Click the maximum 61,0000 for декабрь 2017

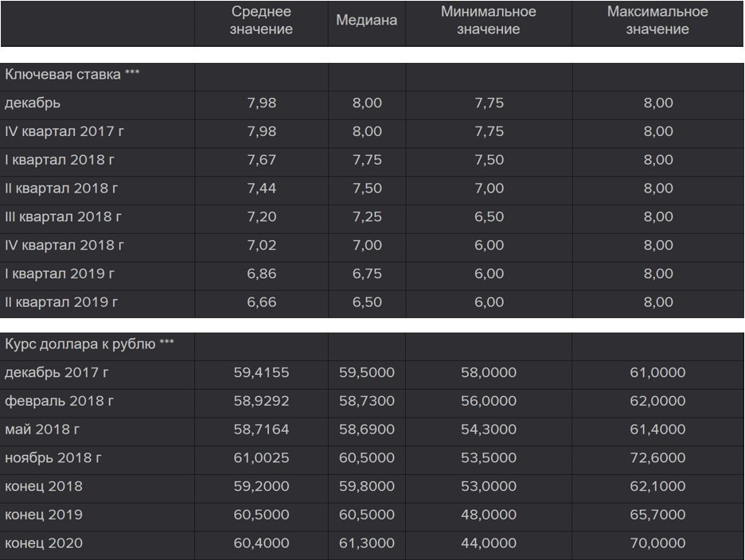pos(657,372)
